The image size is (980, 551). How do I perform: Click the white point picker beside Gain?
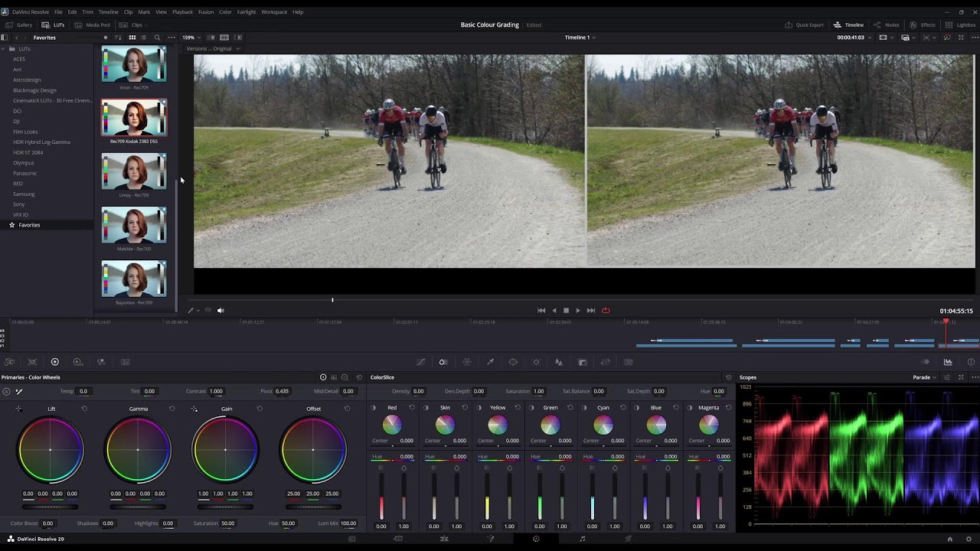tap(194, 409)
